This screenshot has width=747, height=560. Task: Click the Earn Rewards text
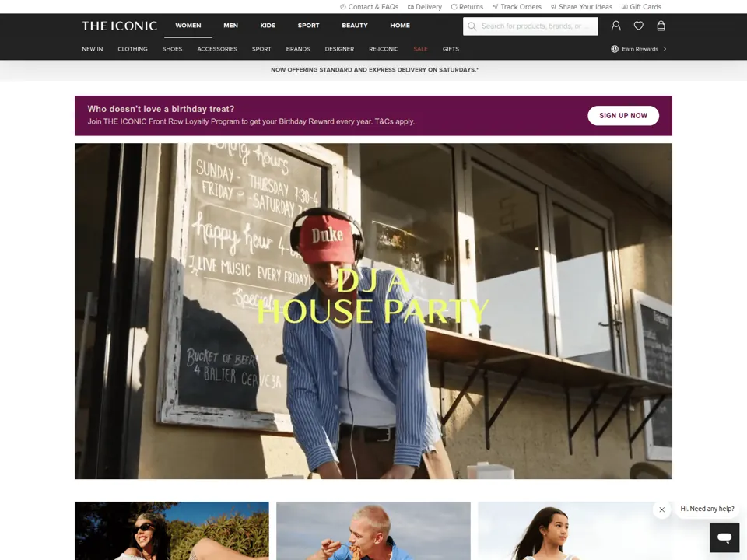tap(640, 49)
